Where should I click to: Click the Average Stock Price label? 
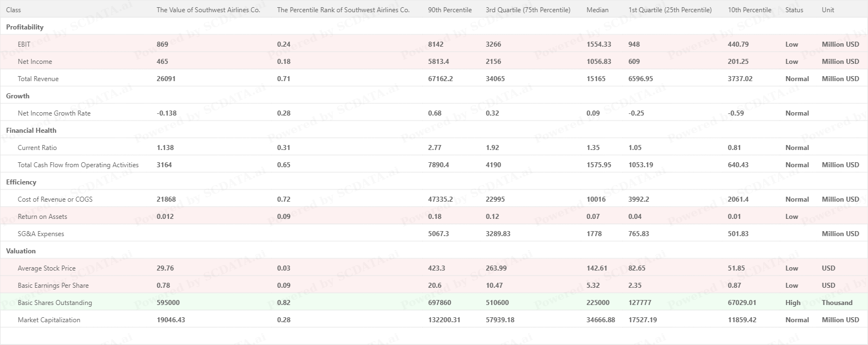pyautogui.click(x=47, y=268)
